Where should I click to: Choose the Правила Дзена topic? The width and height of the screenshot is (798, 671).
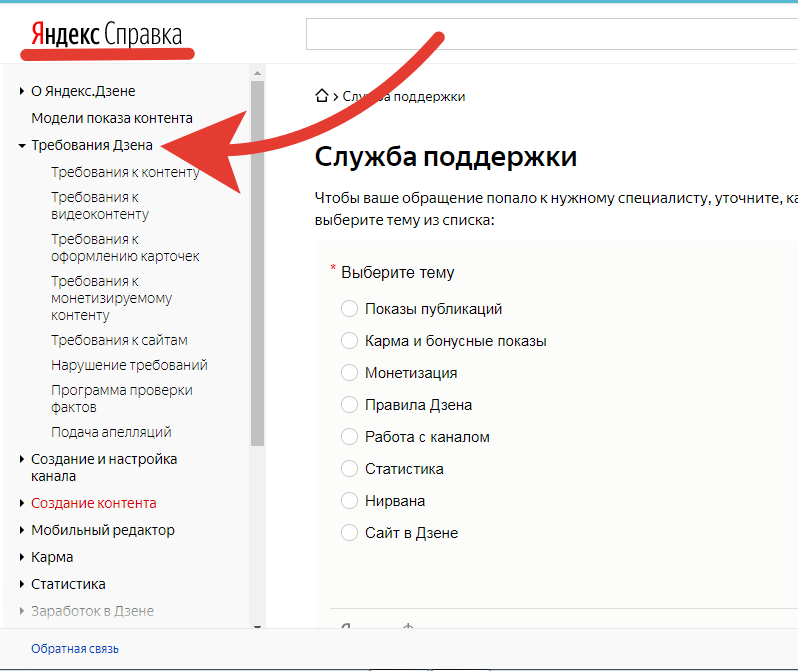(x=349, y=405)
